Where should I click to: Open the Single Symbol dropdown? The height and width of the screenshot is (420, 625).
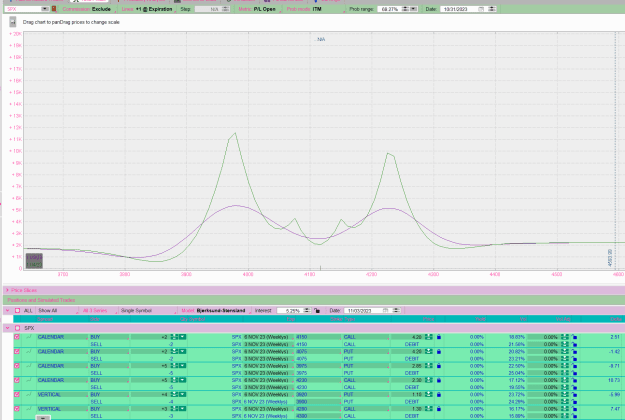tap(147, 310)
